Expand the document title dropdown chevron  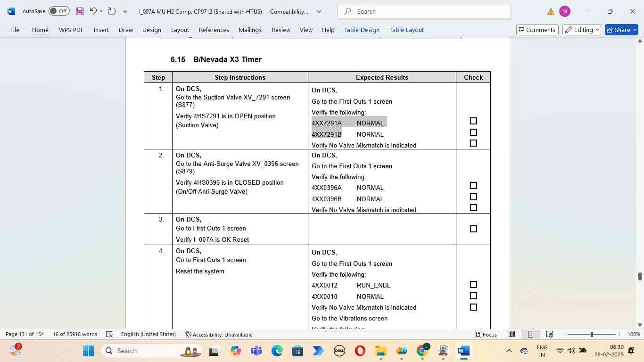pos(319,11)
